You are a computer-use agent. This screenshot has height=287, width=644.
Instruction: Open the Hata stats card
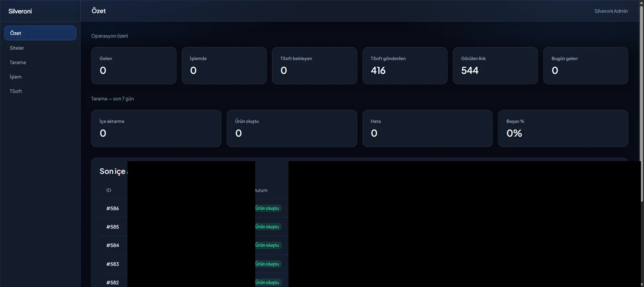[x=427, y=129]
